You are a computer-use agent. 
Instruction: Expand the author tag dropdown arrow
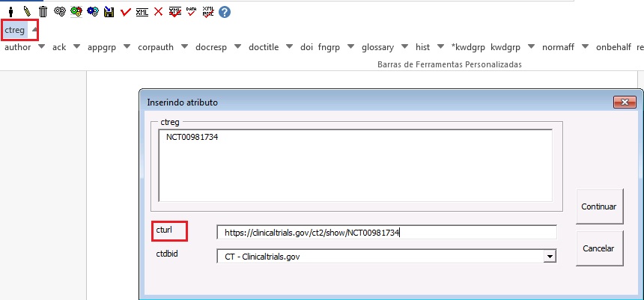41,47
